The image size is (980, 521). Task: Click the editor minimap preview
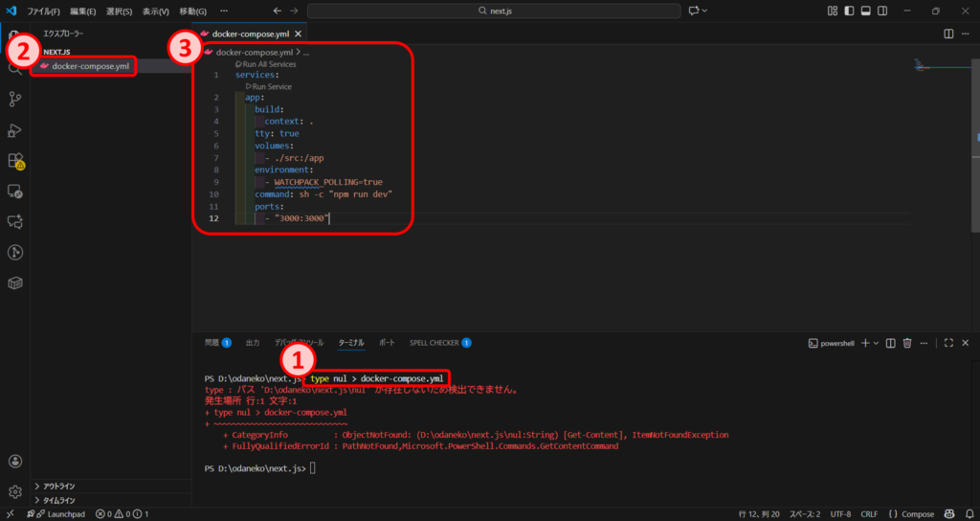pos(938,66)
